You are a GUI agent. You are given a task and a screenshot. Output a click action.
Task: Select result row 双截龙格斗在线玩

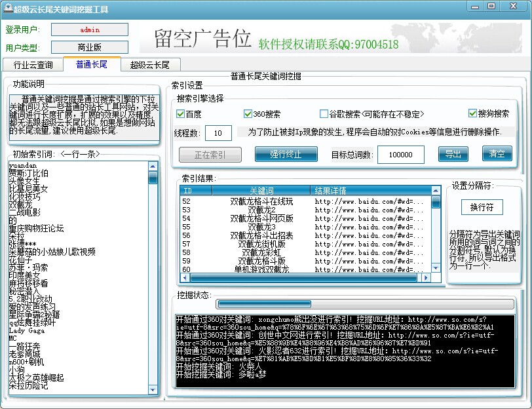[306, 202]
